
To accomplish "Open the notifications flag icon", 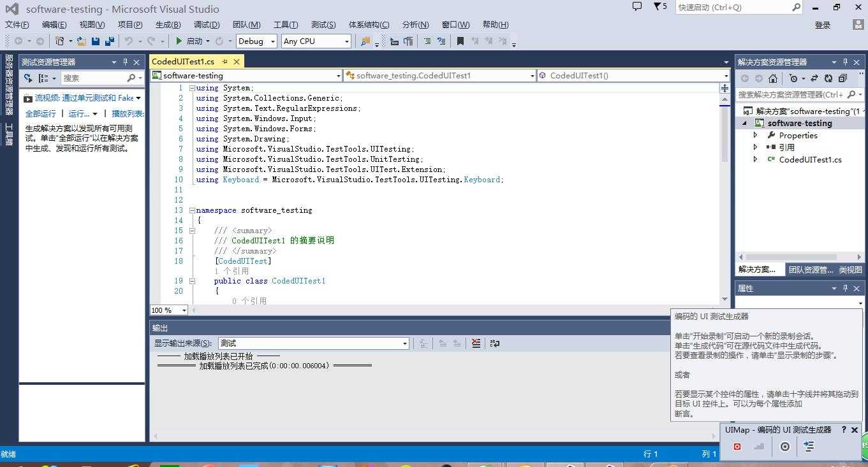I will (660, 7).
